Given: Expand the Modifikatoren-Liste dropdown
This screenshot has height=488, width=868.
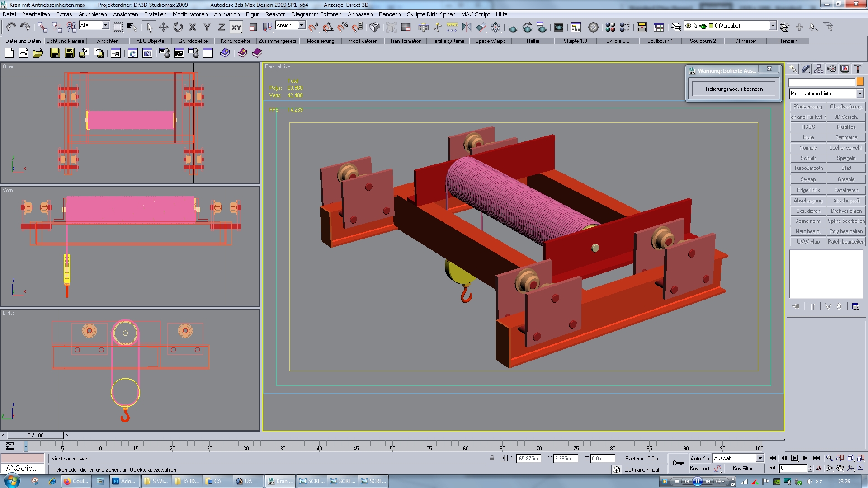Looking at the screenshot, I should tap(859, 94).
